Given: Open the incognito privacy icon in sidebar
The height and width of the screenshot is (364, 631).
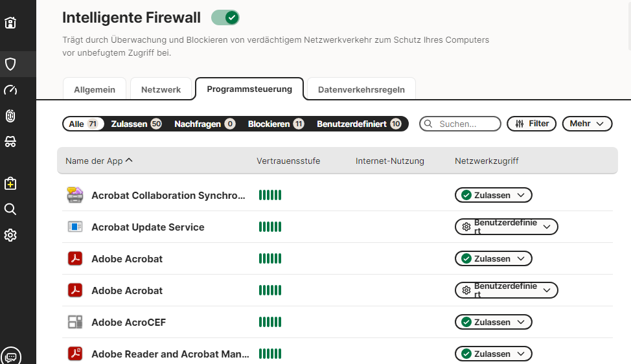Looking at the screenshot, I should (10, 142).
